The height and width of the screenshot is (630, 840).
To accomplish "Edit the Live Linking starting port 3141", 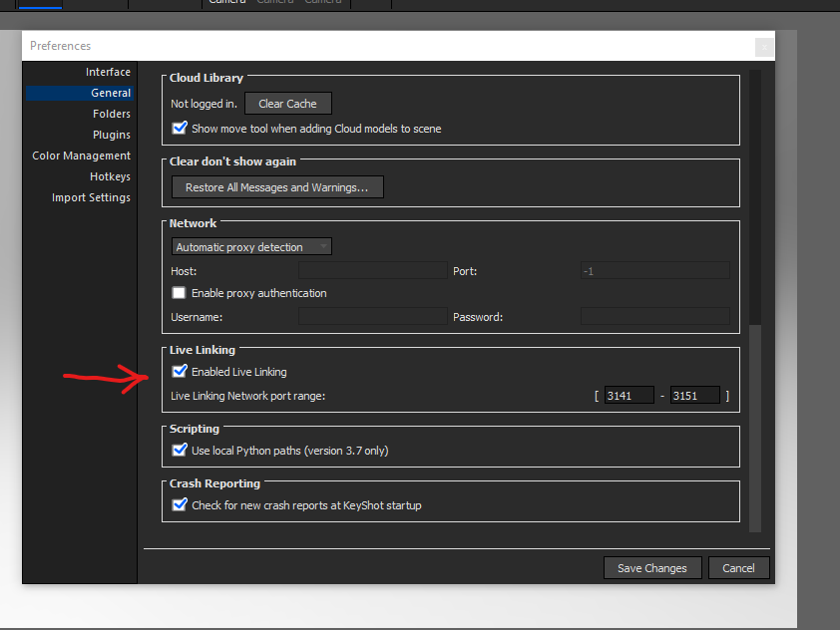I will click(x=629, y=395).
